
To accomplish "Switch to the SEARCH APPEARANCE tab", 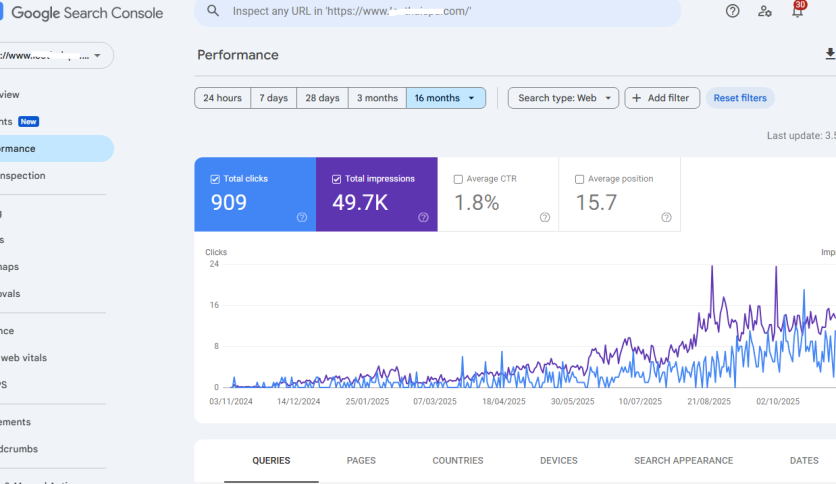I will pos(684,461).
